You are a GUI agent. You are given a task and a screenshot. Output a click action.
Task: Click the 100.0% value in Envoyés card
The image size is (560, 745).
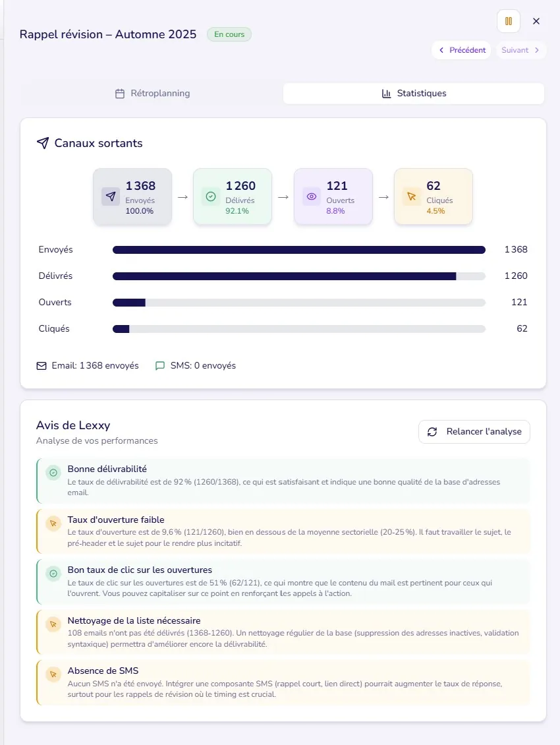pos(139,211)
